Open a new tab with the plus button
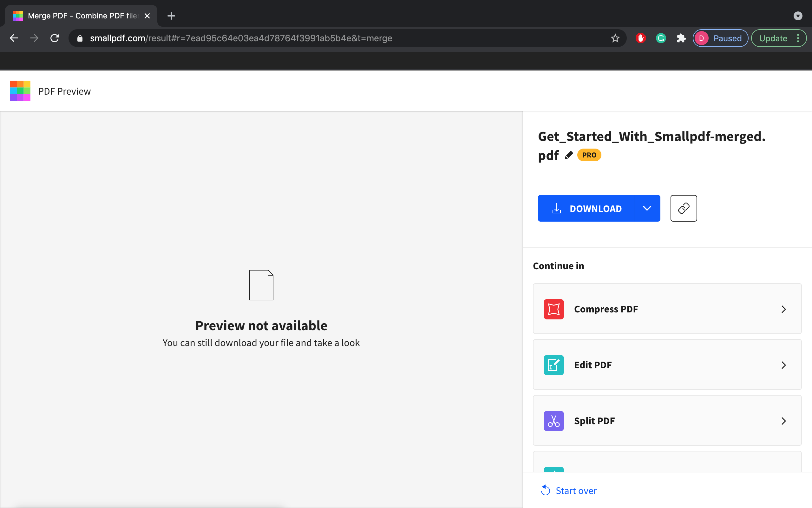 pyautogui.click(x=171, y=16)
